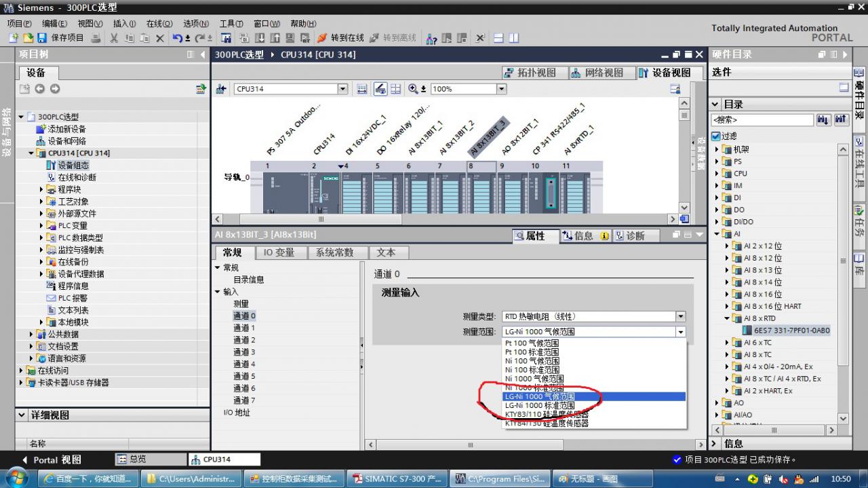Screen dimensions: 868x488
Task: Select 通道 7 in properties tree
Action: 244,400
